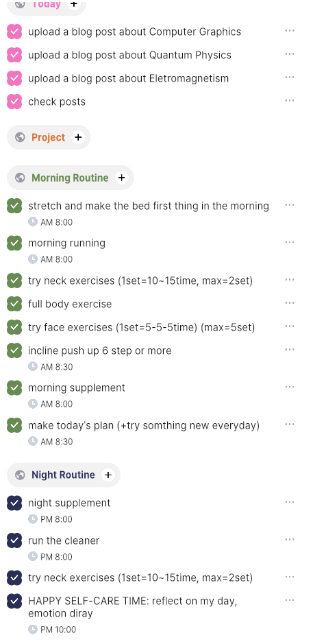Open more options for morning supplement
The width and height of the screenshot is (313, 644).
(290, 387)
